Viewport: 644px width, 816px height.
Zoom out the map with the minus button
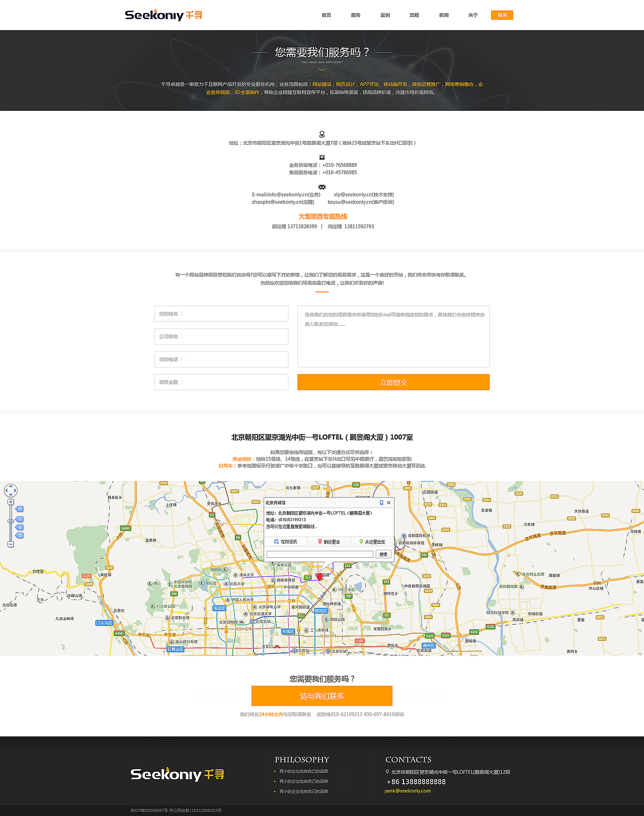(11, 544)
